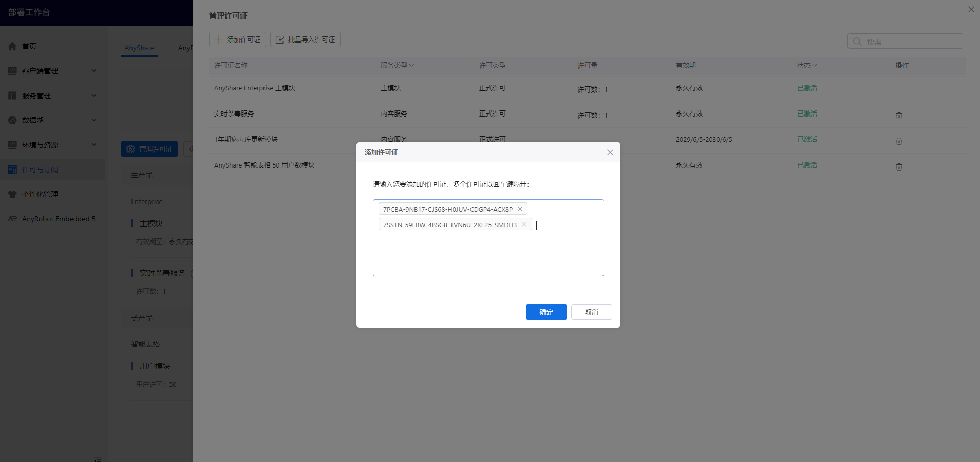
Task: Click the plus icon on 添加许可证
Action: click(x=219, y=40)
